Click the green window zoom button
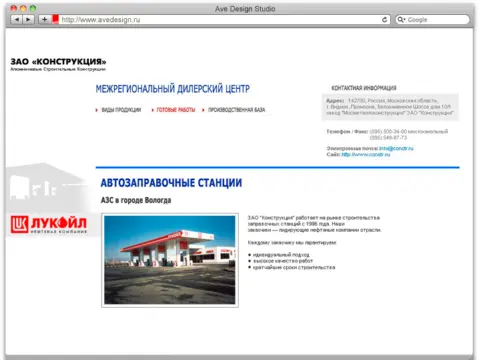 tap(32, 8)
